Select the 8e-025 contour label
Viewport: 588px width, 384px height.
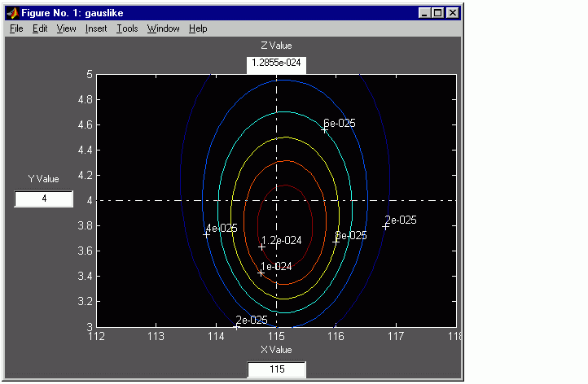click(x=351, y=236)
